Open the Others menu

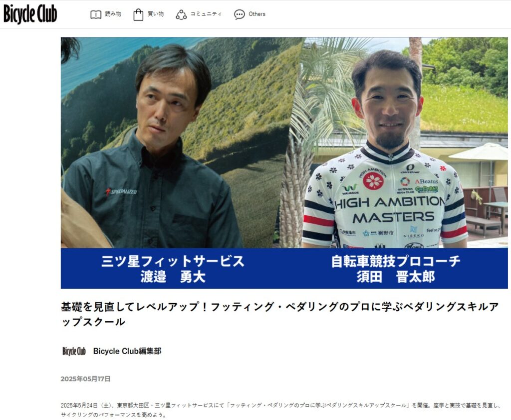257,14
